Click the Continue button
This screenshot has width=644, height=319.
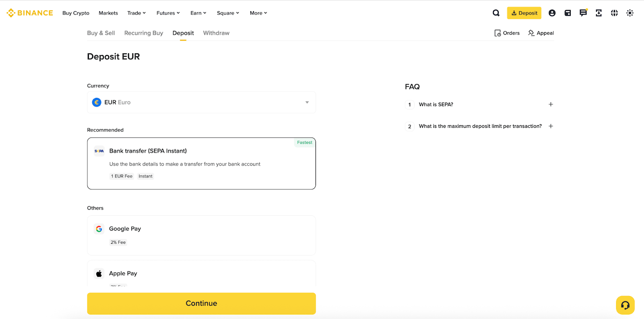[x=201, y=303]
